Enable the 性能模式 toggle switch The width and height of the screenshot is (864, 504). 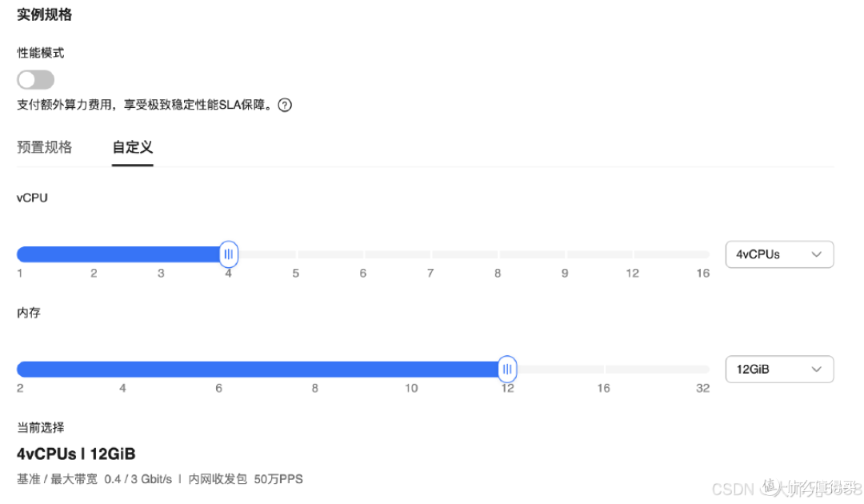(x=35, y=79)
